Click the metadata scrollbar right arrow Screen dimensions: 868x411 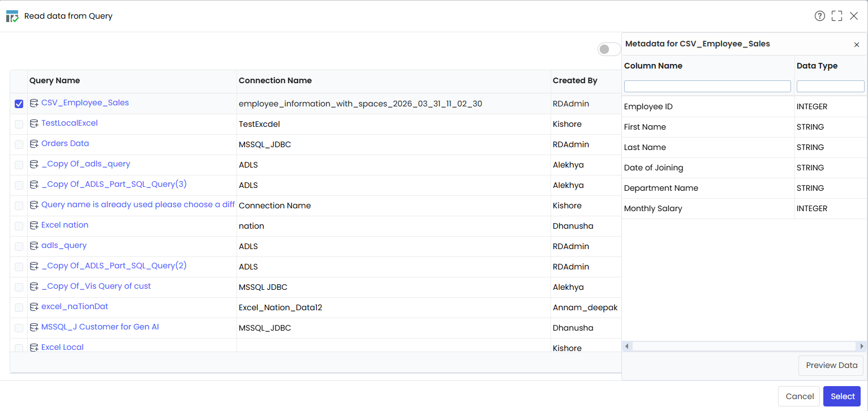(862, 346)
